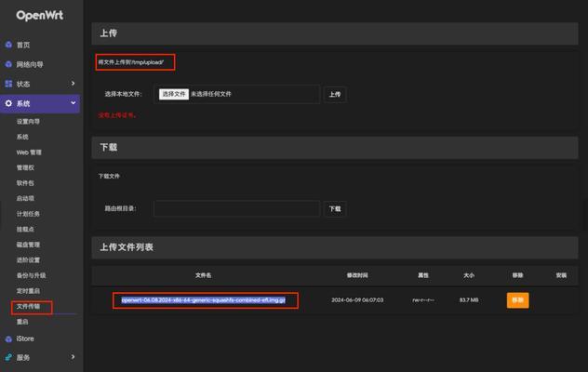This screenshot has height=372, width=588.
Task: Click the 下载文件 label
Action: pyautogui.click(x=109, y=176)
